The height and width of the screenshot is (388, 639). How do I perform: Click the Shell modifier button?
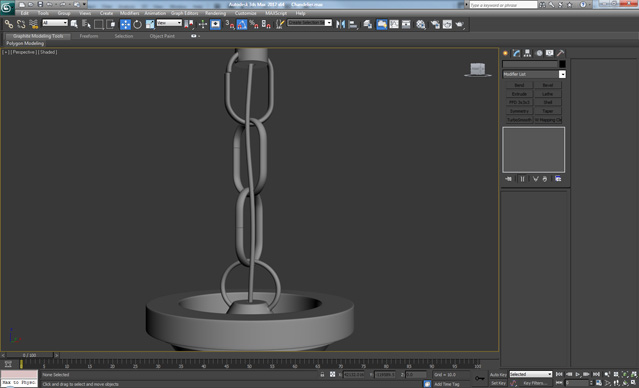point(548,102)
